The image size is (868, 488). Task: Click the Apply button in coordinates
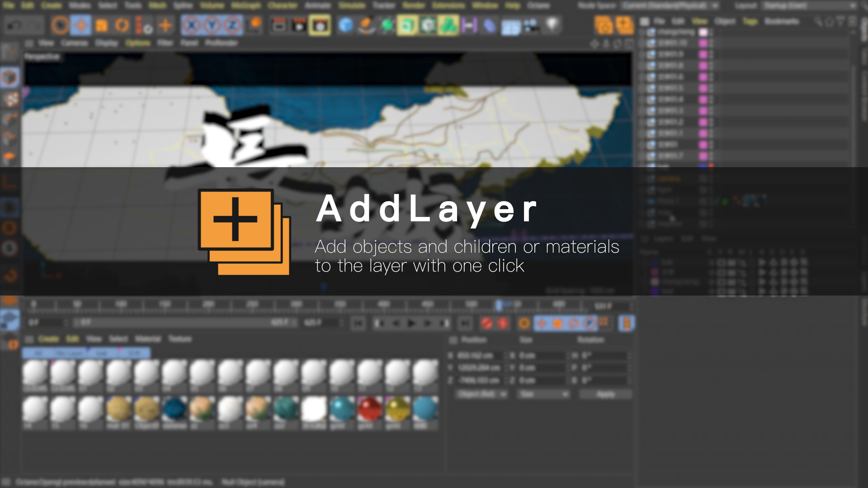pos(605,394)
